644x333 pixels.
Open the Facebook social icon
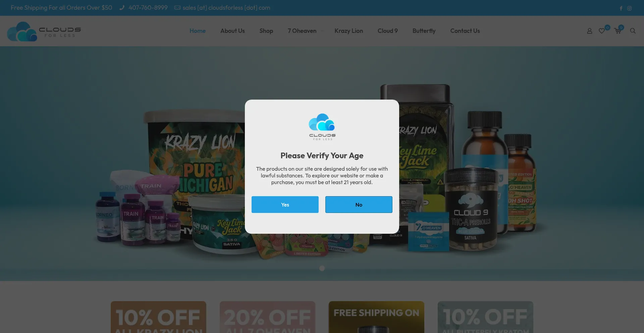coord(621,8)
